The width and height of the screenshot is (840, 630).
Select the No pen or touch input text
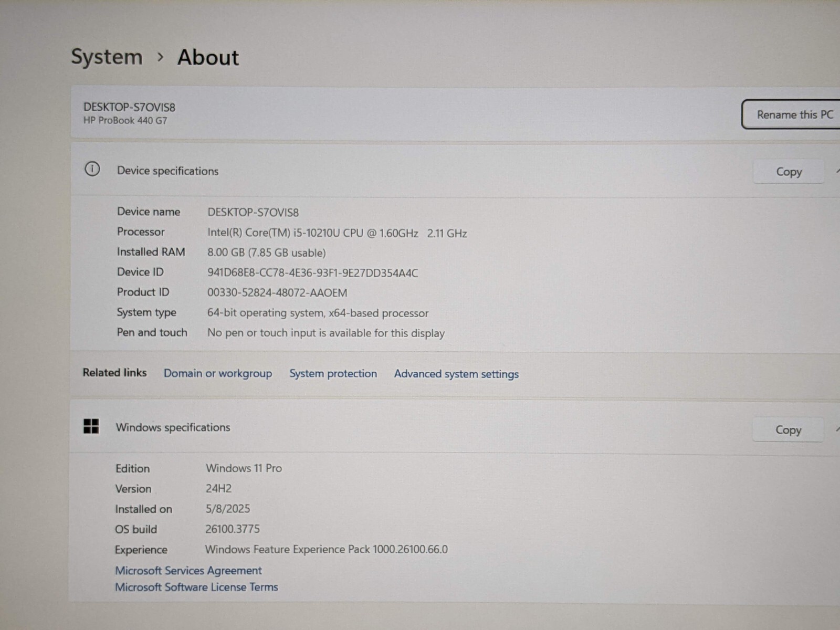(326, 333)
